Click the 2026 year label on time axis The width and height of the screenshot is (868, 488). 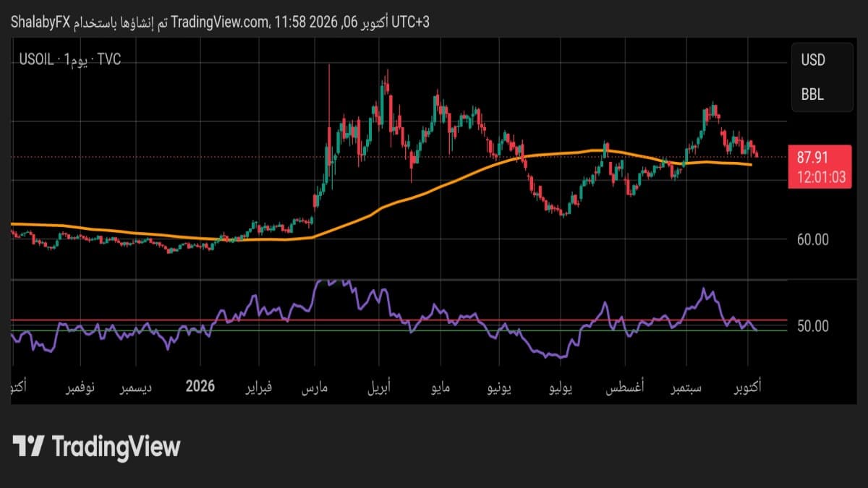pos(200,386)
